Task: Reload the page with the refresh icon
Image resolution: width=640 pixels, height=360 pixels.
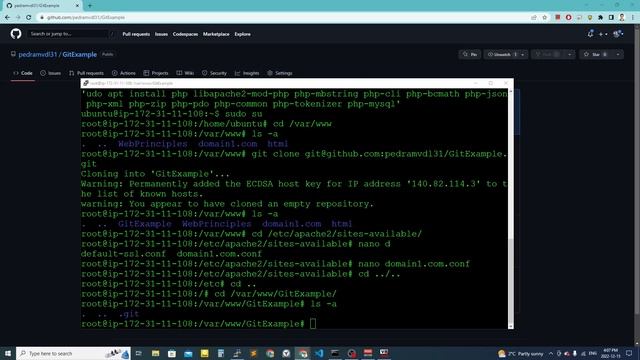Action: point(29,18)
